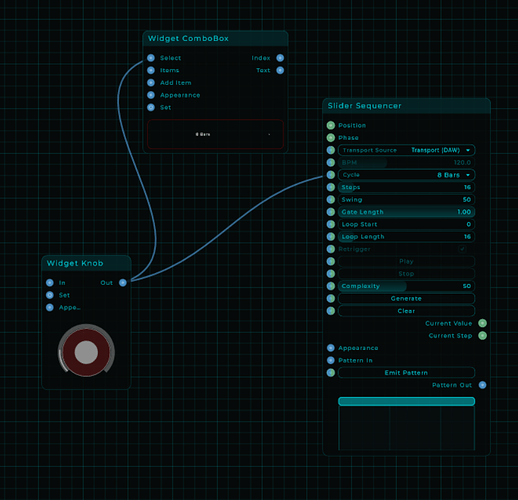518x500 pixels.
Task: Click the teal pattern bar above step grid
Action: click(x=406, y=401)
